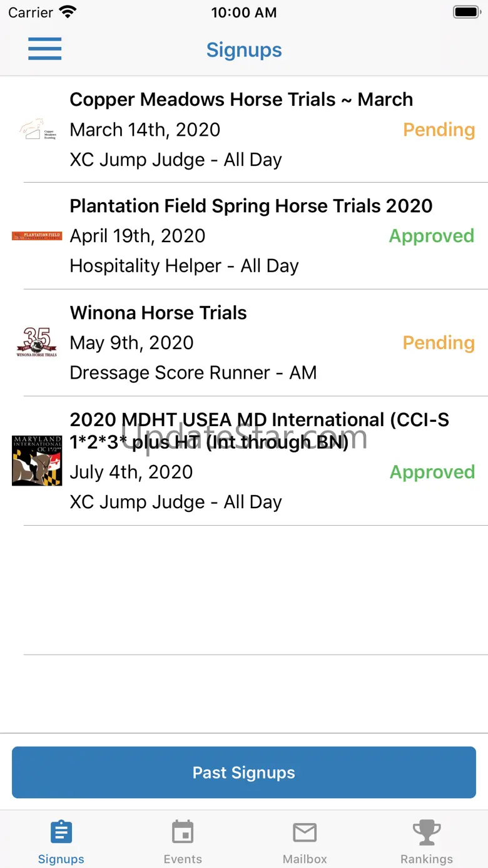Viewport: 488px width, 868px height.
Task: Click the Maryland International logo thumbnail
Action: point(37,461)
